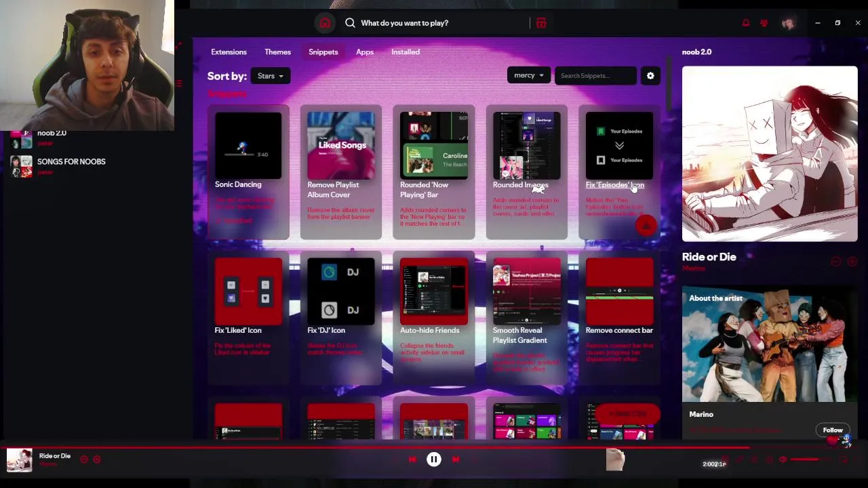Click second icon right of the Ride or Die title
Viewport: 868px width, 488px height.
click(852, 262)
